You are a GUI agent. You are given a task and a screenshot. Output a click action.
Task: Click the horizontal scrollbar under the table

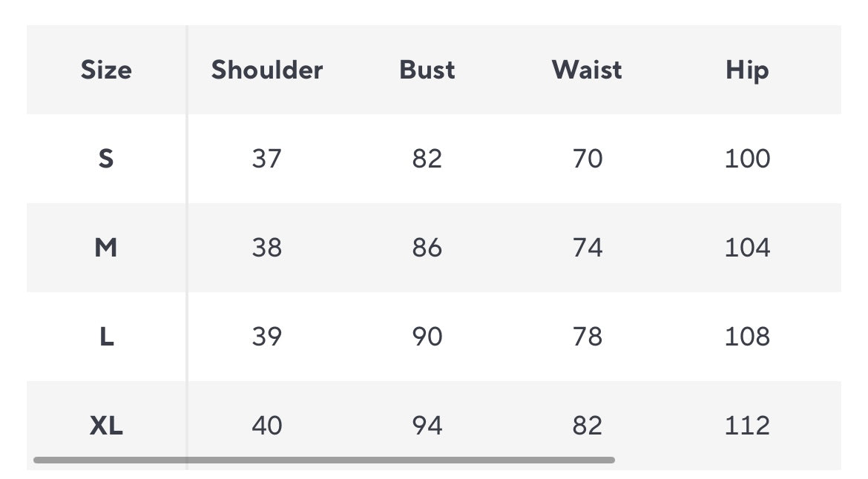coord(323,460)
